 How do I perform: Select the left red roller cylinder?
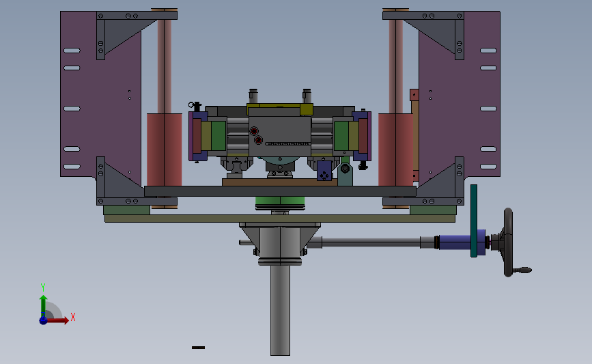[165, 150]
